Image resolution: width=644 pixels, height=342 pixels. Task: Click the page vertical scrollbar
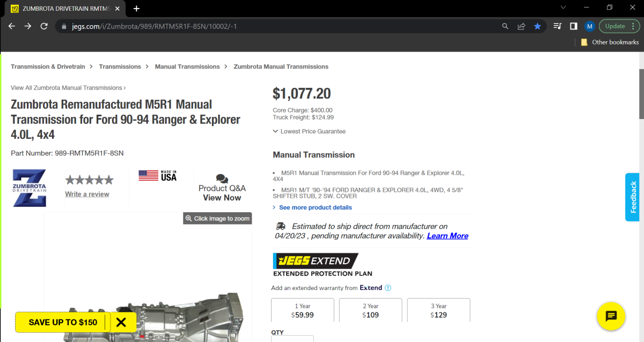641,94
